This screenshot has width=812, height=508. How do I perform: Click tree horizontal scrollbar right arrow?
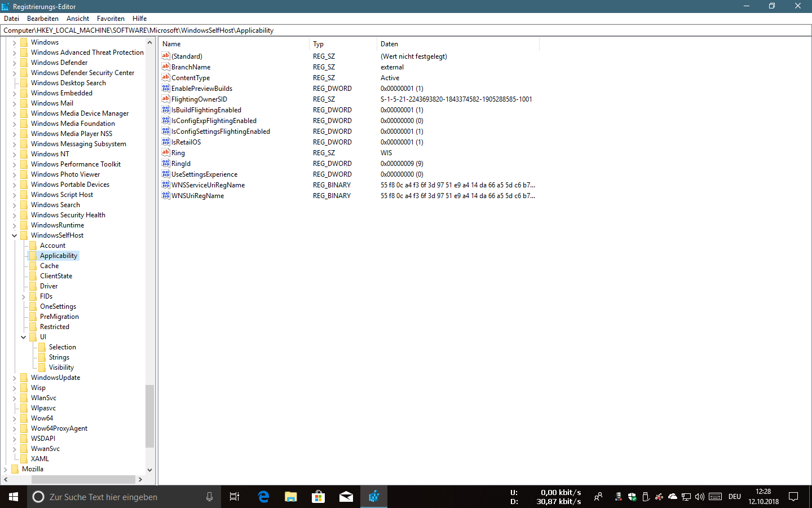pos(140,480)
